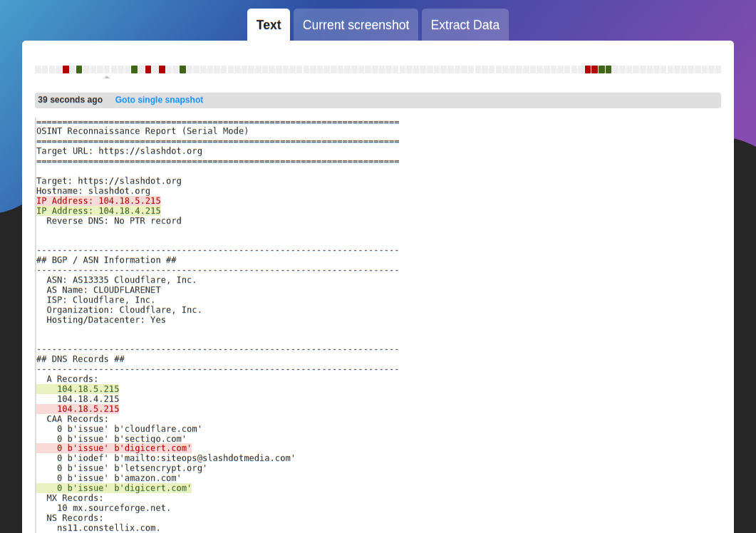
Task: Click CAA line with b'cloudflare.com'
Action: [x=129, y=429]
